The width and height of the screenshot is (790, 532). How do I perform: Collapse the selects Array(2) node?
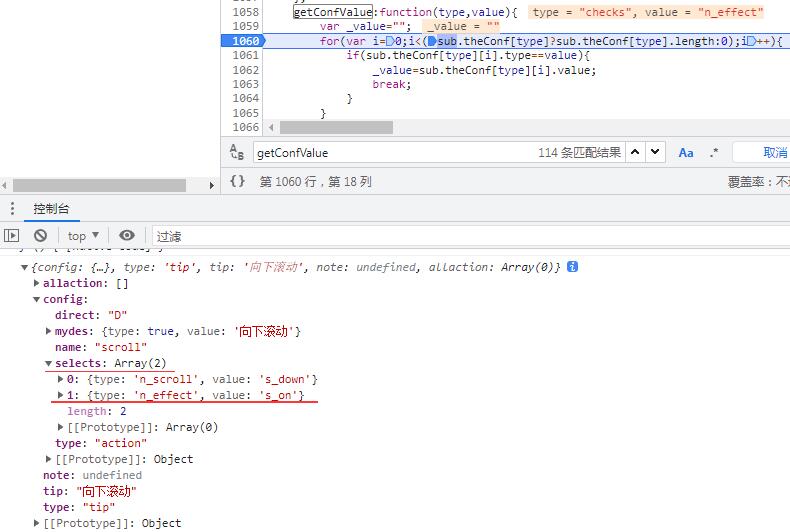pos(48,363)
